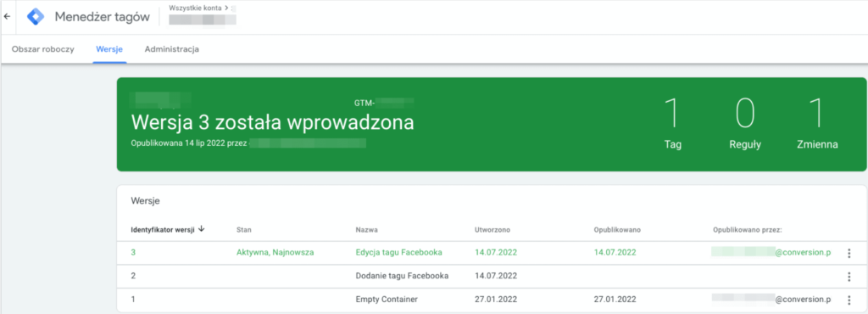This screenshot has width=868, height=314.
Task: Click the GTM container ID in banner
Action: pyautogui.click(x=384, y=103)
